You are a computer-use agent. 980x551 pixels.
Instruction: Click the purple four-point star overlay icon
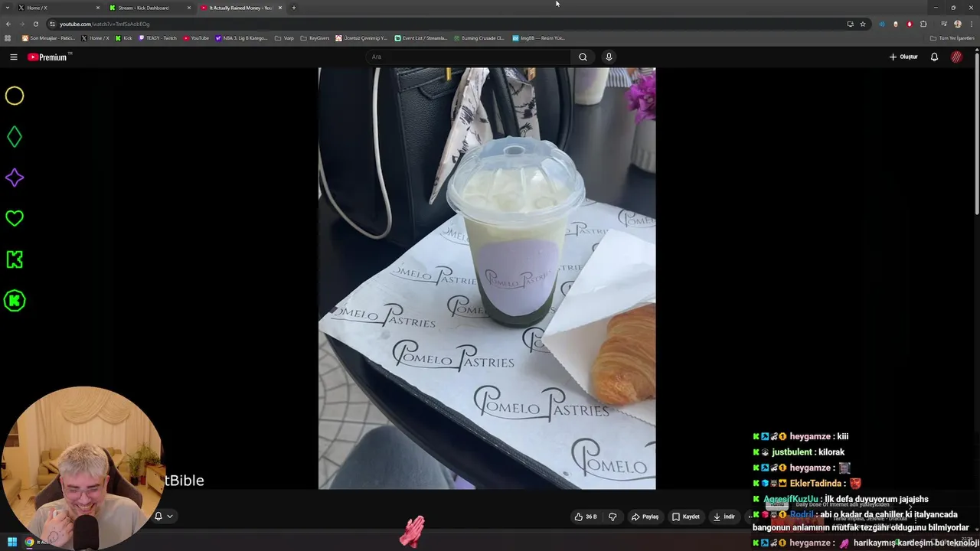click(x=15, y=178)
